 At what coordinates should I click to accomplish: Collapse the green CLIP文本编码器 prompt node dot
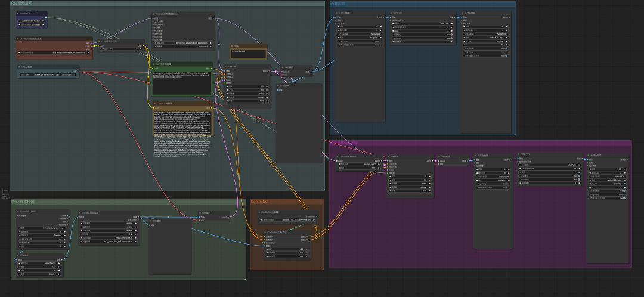154,64
